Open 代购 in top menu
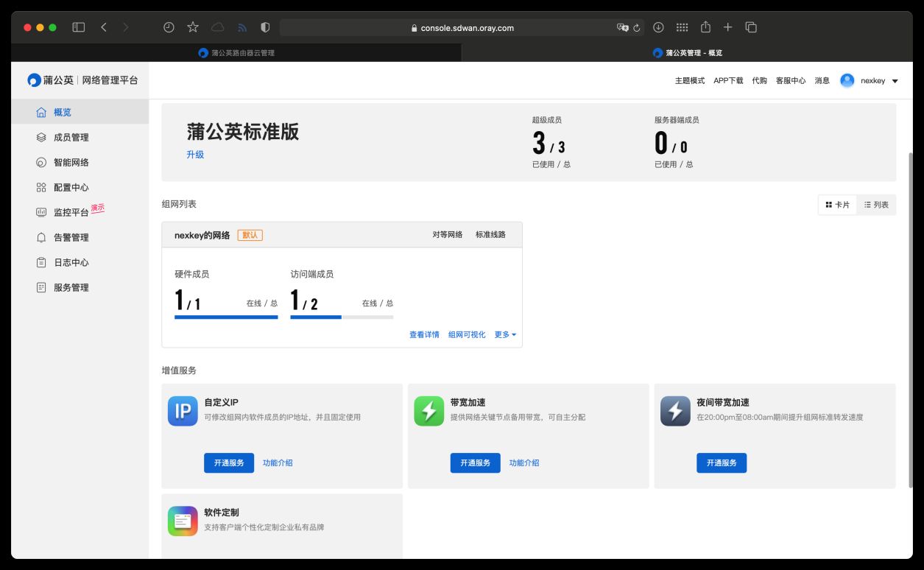Viewport: 924px width, 570px height. coord(759,81)
